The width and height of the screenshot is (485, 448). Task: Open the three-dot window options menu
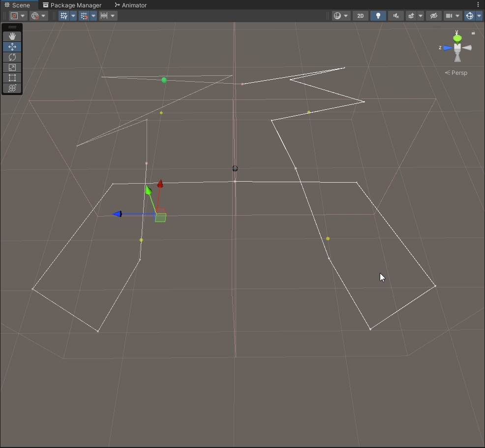click(478, 4)
